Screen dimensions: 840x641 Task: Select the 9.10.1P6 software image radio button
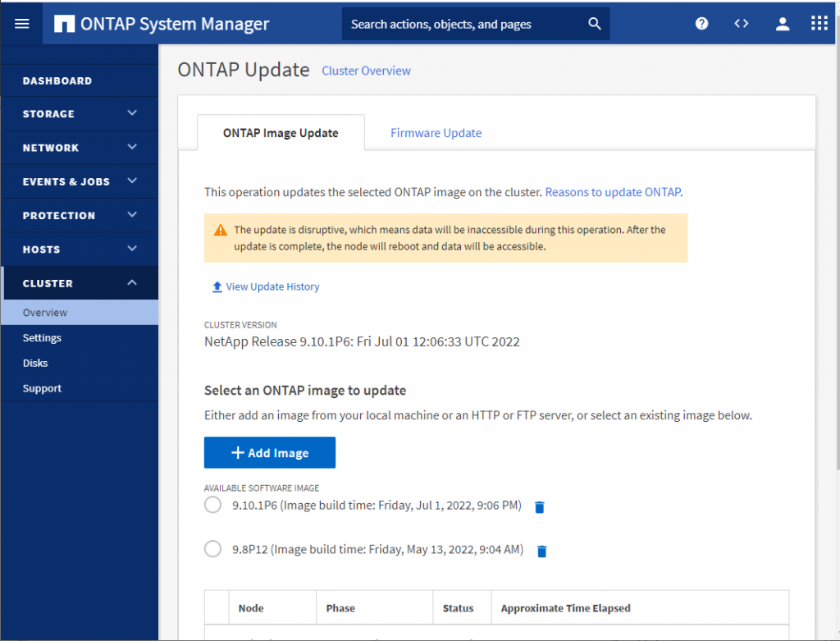pos(212,505)
